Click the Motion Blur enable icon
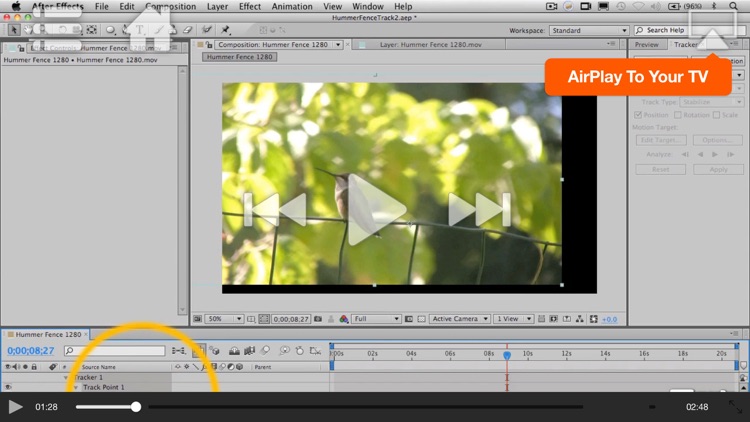Image resolution: width=750 pixels, height=422 pixels. pyautogui.click(x=265, y=351)
